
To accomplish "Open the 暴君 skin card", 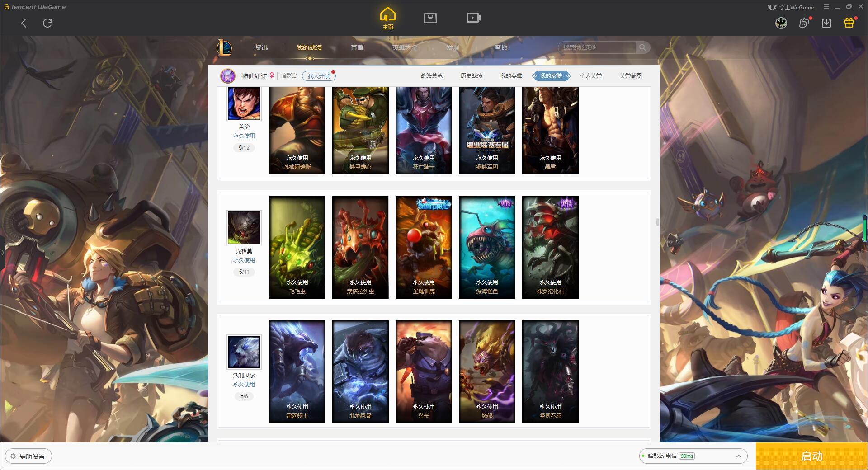I will [550, 130].
